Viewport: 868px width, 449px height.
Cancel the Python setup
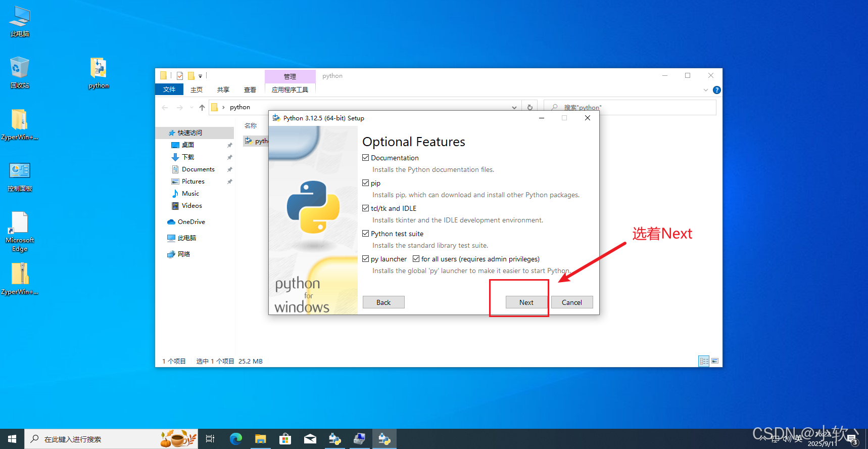click(x=572, y=302)
